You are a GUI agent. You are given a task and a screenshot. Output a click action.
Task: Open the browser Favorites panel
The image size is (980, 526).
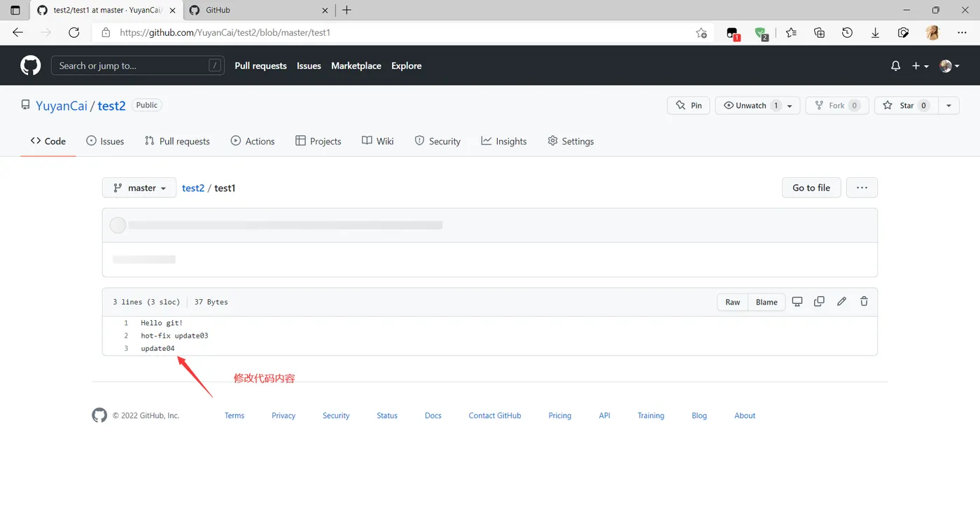point(791,33)
